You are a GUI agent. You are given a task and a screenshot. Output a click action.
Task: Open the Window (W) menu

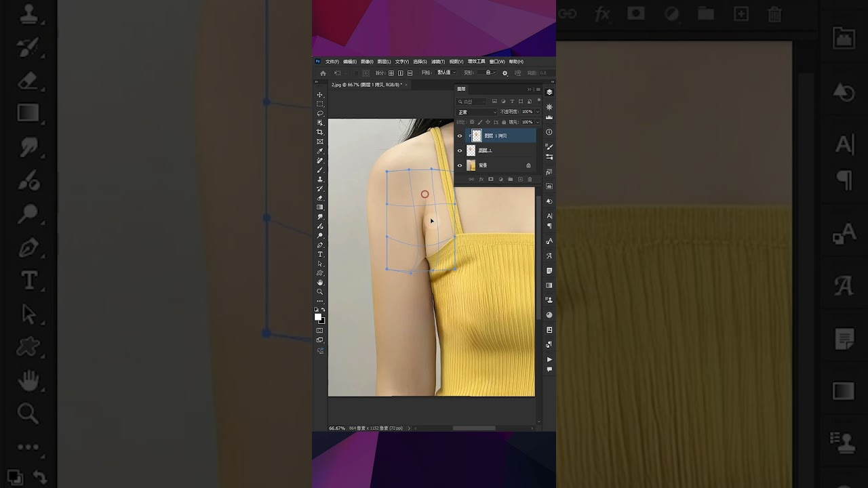(497, 62)
